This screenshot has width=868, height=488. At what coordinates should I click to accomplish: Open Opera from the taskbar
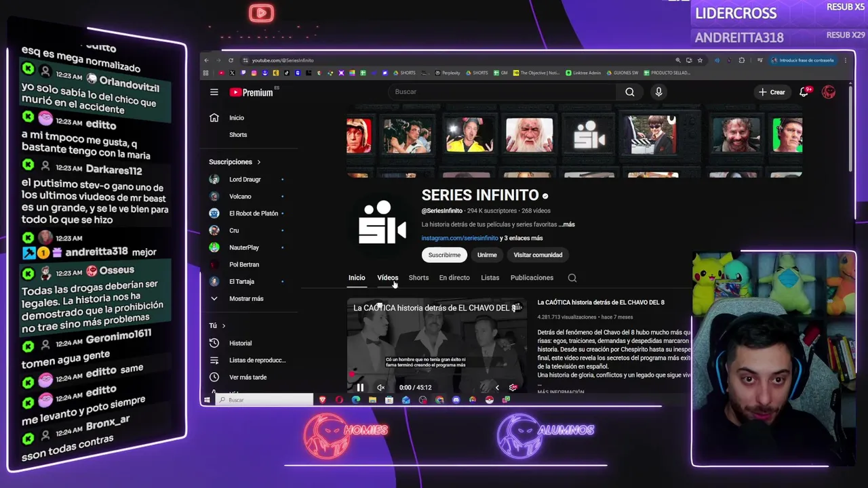coord(339,400)
